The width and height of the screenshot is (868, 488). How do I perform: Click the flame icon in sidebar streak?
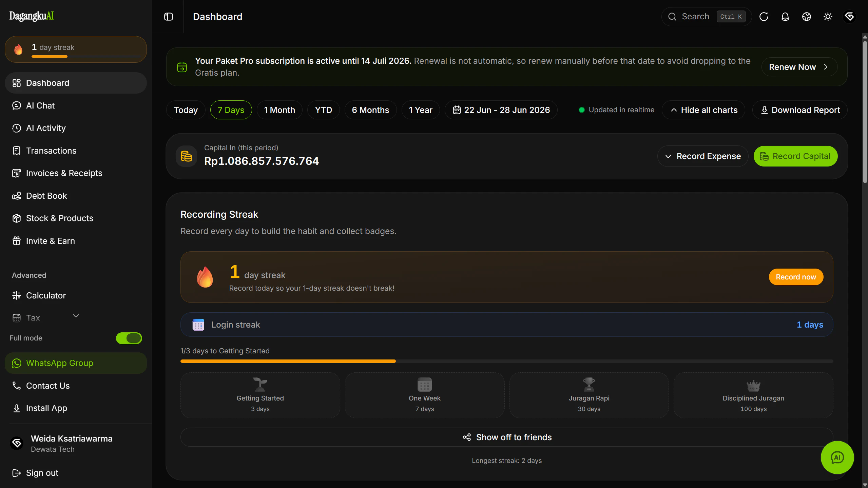[18, 49]
